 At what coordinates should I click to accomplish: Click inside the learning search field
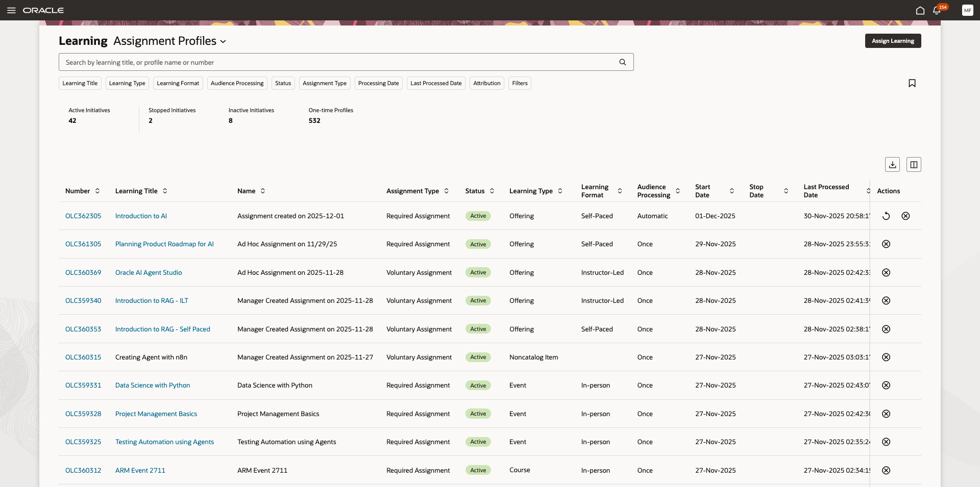[x=306, y=62]
